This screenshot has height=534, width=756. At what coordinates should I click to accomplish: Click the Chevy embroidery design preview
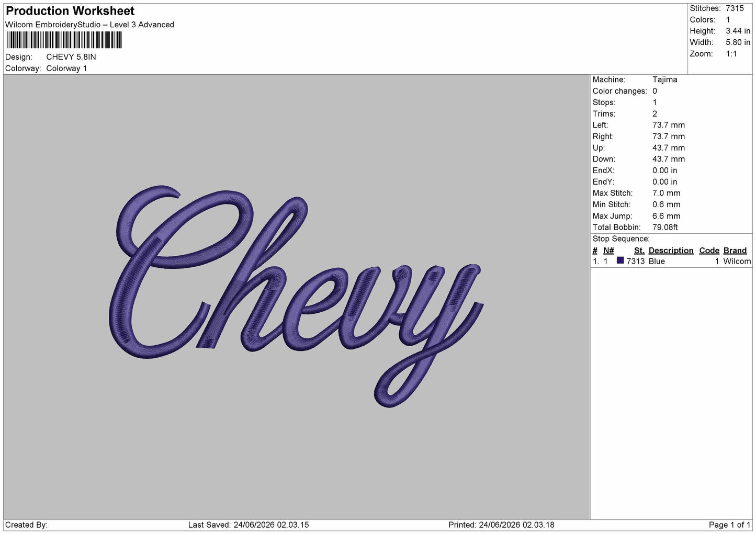pos(296,296)
